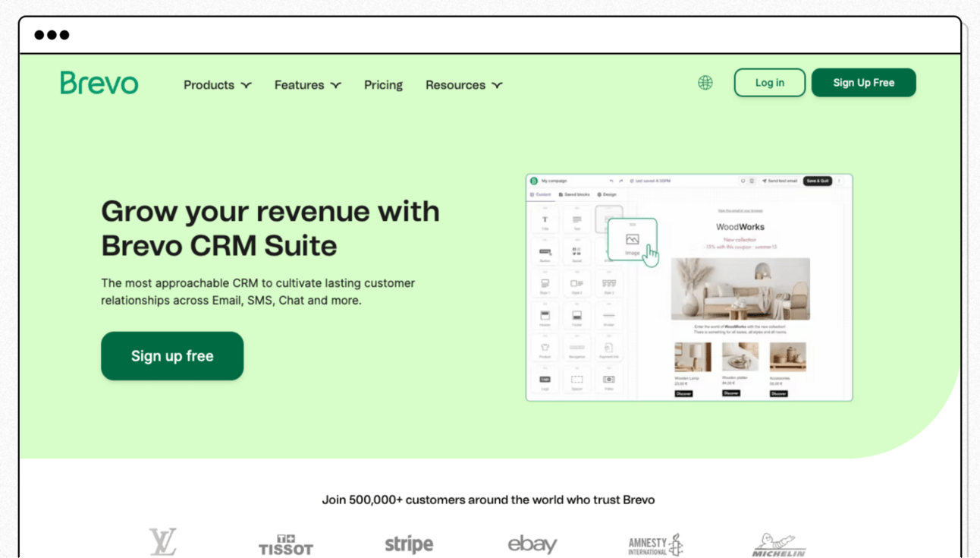Toggle desktop preview in the editor
980x558 pixels.
coord(743,181)
